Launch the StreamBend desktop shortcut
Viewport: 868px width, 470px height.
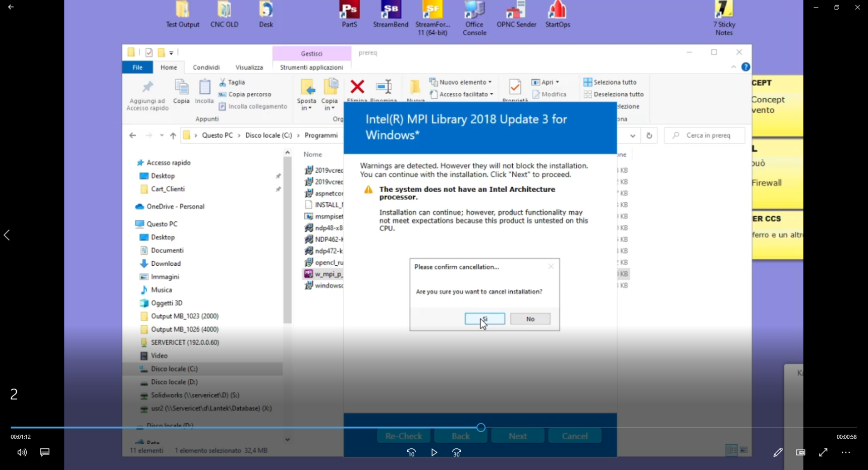(391, 15)
